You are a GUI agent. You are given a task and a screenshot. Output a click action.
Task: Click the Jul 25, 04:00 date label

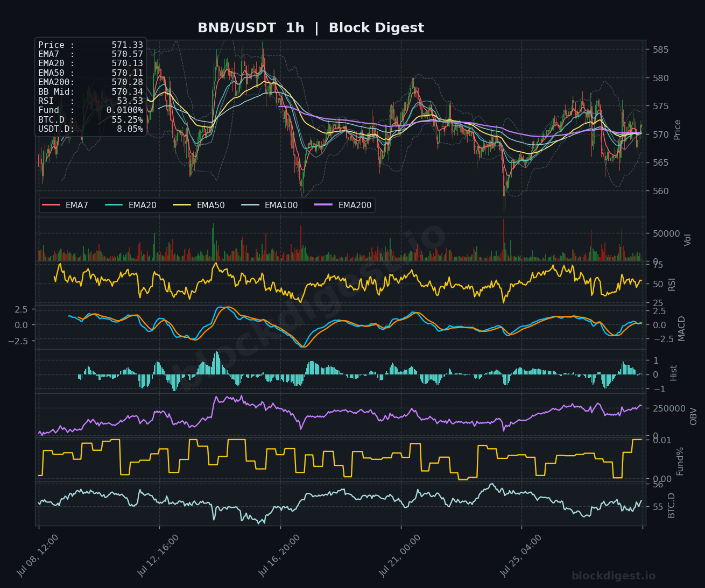click(521, 556)
